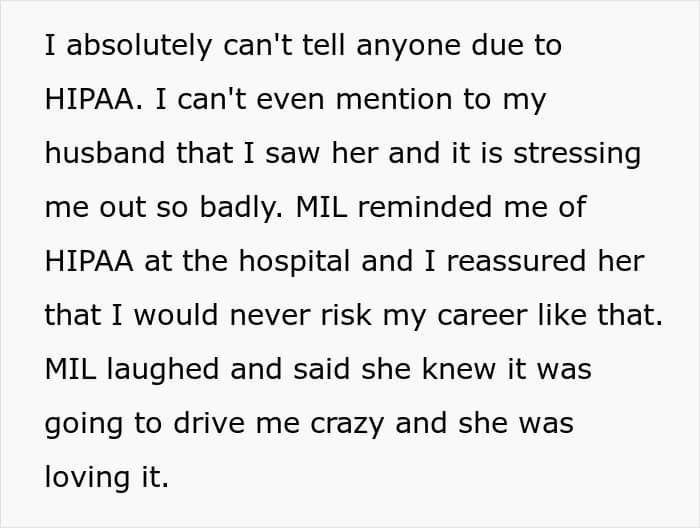Click the word "laughed" in the paragraph
The width and height of the screenshot is (700, 528).
click(x=162, y=369)
